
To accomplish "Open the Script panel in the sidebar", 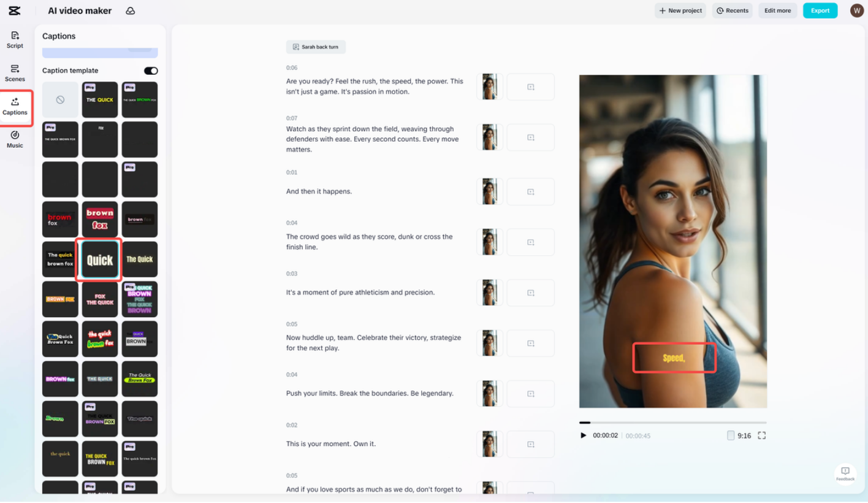I will [14, 39].
